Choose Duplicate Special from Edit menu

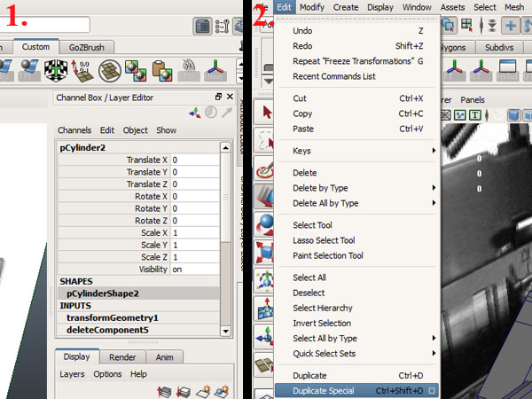tap(324, 391)
